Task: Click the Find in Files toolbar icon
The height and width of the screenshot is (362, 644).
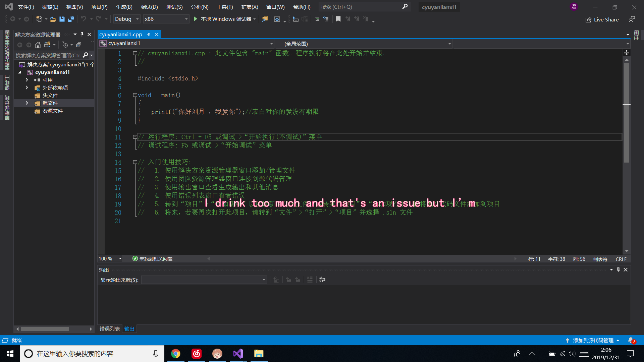Action: click(x=265, y=19)
